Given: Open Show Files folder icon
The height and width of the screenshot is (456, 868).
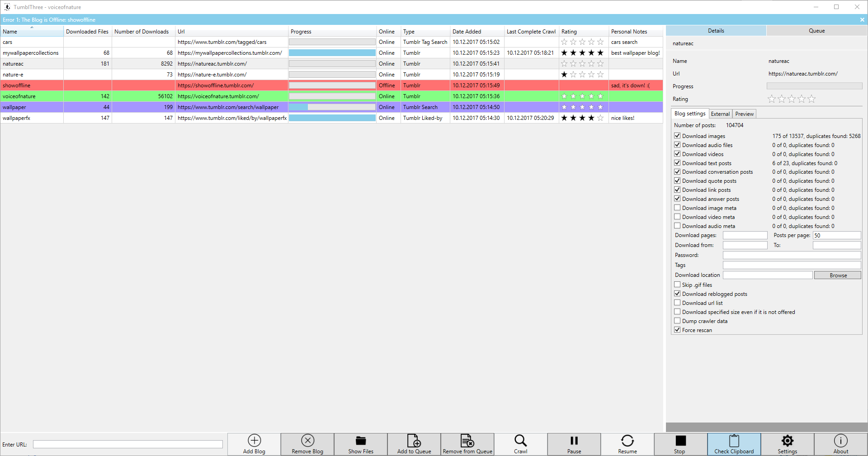Looking at the screenshot, I should click(361, 441).
